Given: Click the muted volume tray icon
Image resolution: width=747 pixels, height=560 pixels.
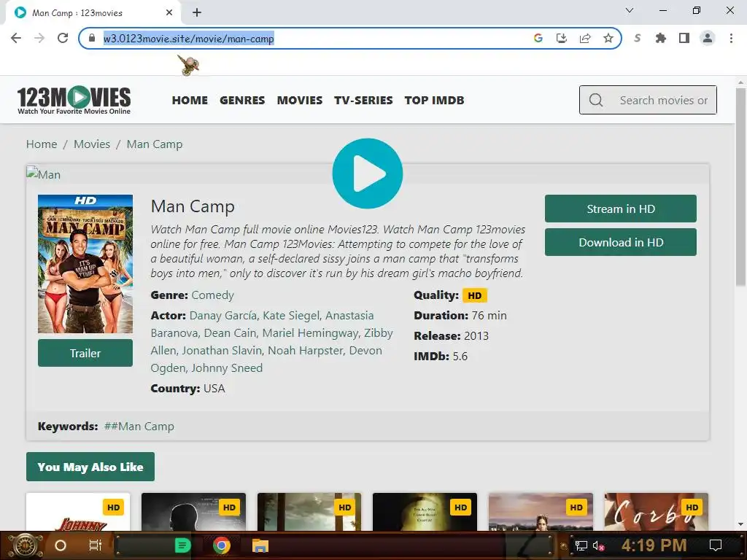Looking at the screenshot, I should (598, 545).
